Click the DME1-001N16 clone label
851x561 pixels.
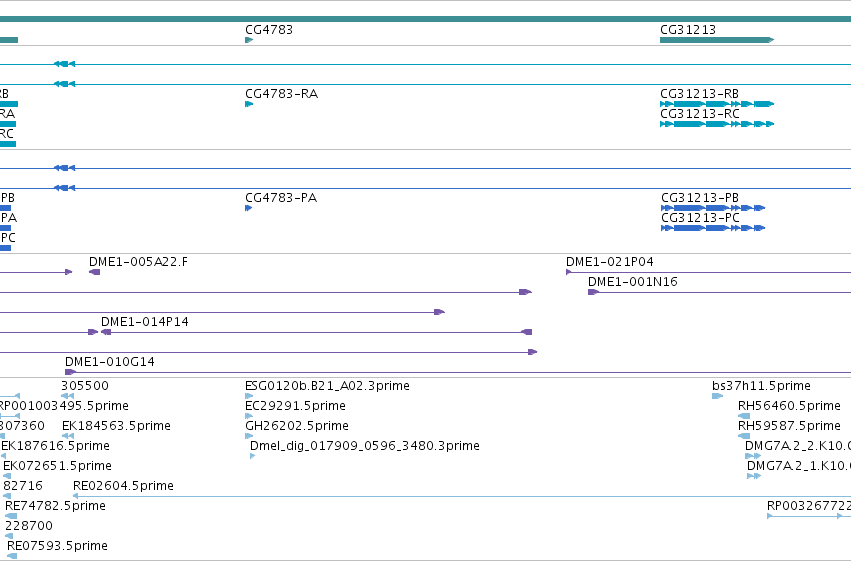(x=633, y=282)
